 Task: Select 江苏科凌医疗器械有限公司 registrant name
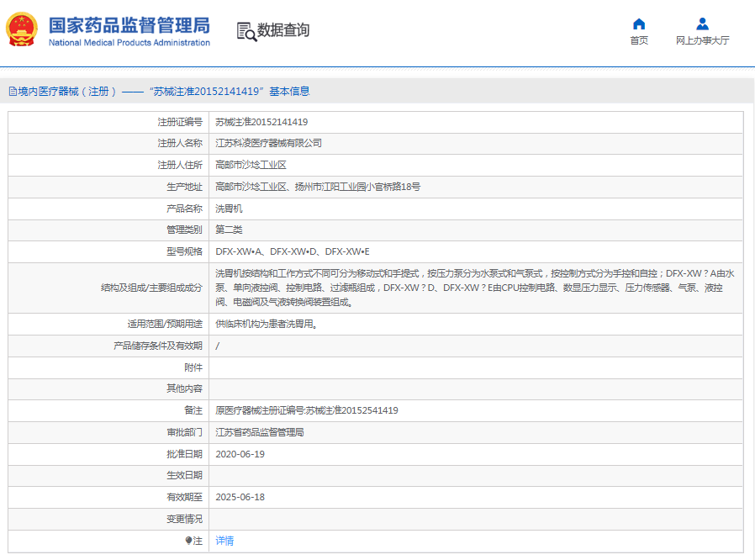click(269, 144)
